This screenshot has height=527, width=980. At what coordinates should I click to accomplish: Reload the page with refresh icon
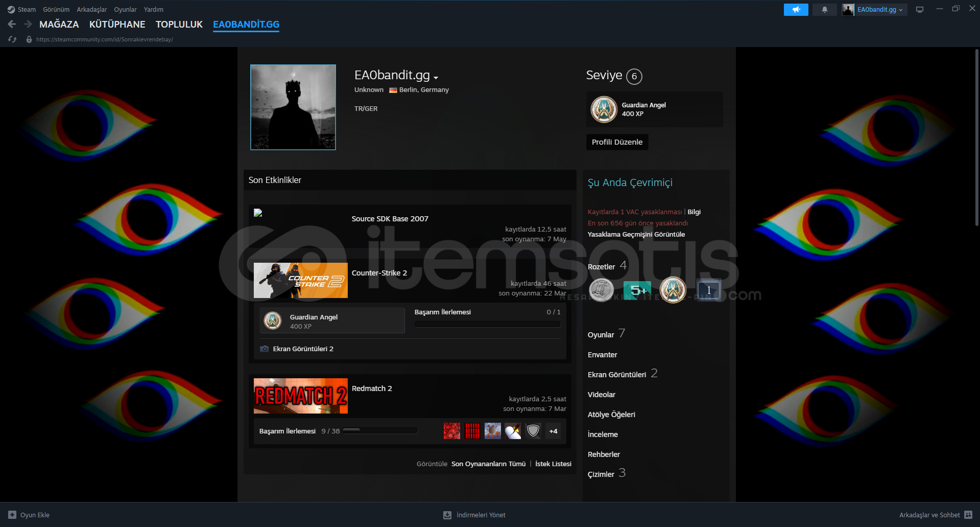[12, 39]
